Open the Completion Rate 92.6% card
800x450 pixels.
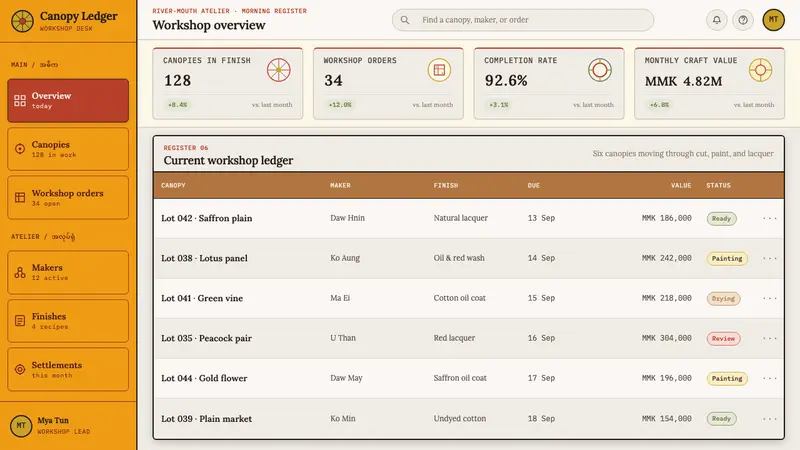(x=549, y=84)
